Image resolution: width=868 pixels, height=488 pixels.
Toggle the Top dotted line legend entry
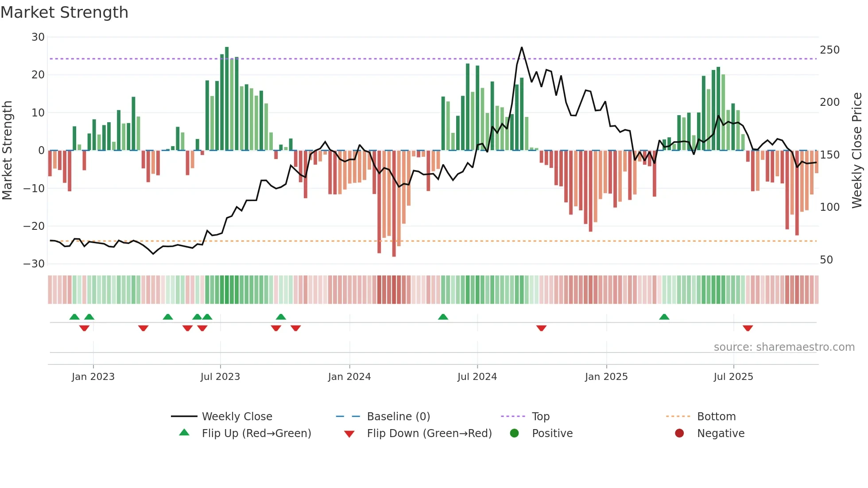click(x=540, y=416)
